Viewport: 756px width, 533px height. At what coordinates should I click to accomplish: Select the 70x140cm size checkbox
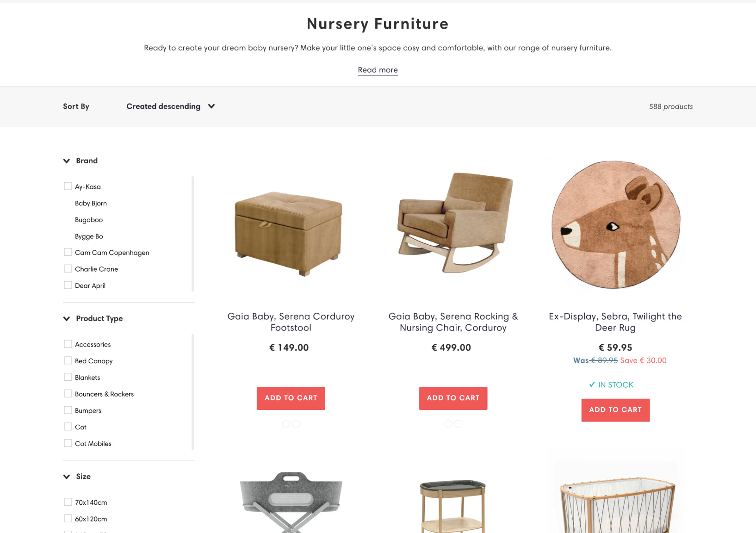click(68, 502)
